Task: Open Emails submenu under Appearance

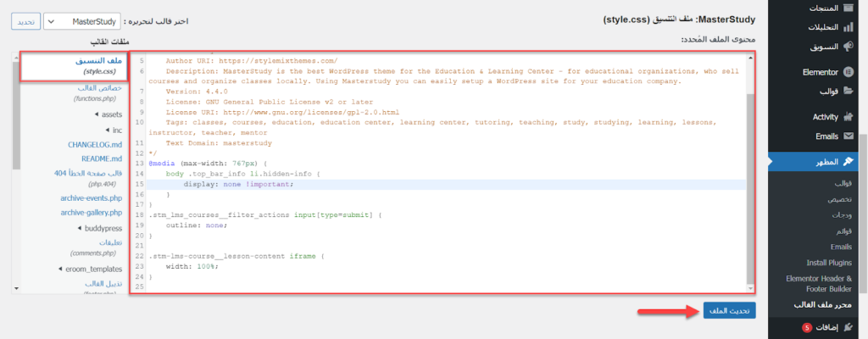Action: [842, 247]
